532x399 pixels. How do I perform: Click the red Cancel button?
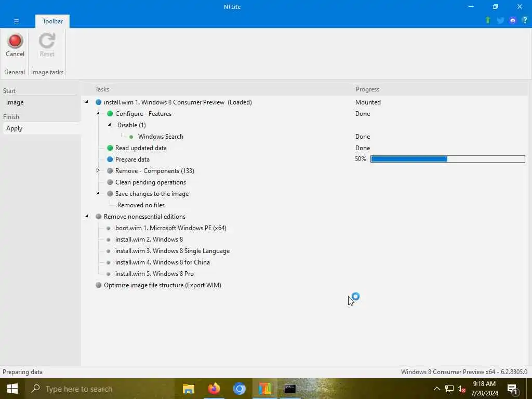pyautogui.click(x=15, y=46)
